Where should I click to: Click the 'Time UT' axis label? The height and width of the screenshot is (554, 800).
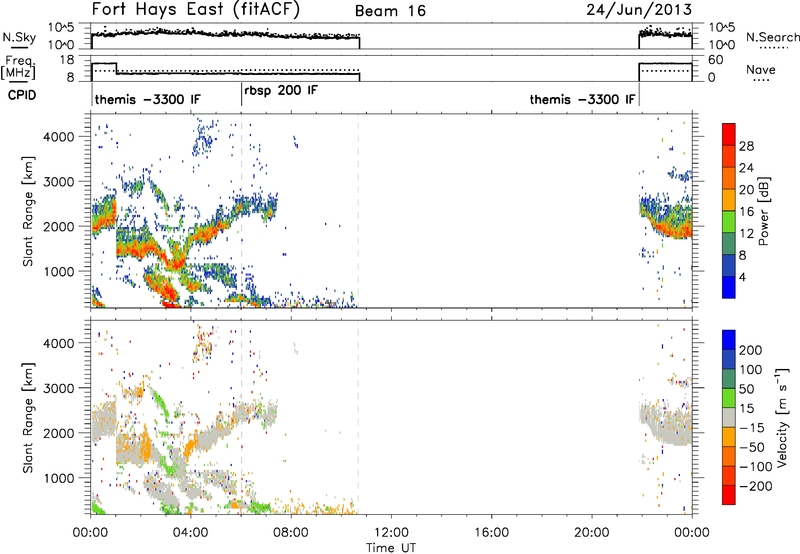(x=391, y=548)
